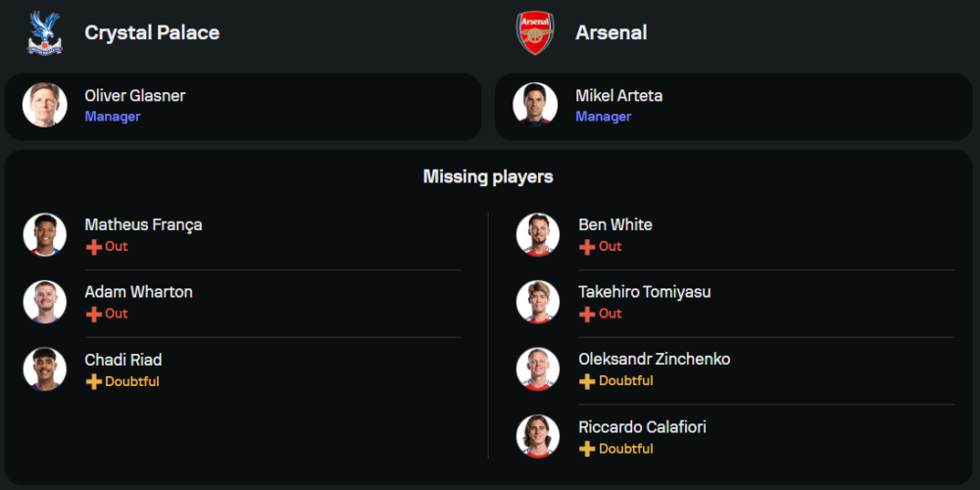The width and height of the screenshot is (980, 490).
Task: Click Oleksandr Zinchenko's player avatar
Action: click(538, 369)
